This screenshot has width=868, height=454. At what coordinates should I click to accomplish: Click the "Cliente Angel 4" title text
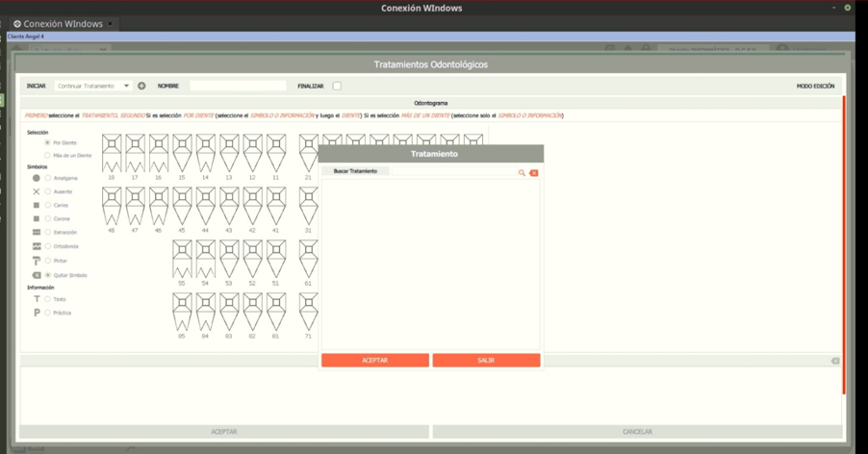tap(25, 37)
